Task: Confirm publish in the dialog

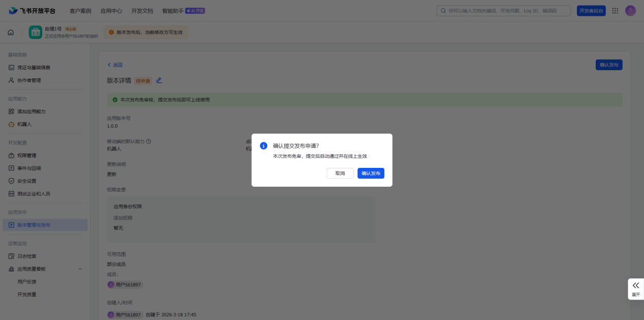Action: tap(371, 173)
